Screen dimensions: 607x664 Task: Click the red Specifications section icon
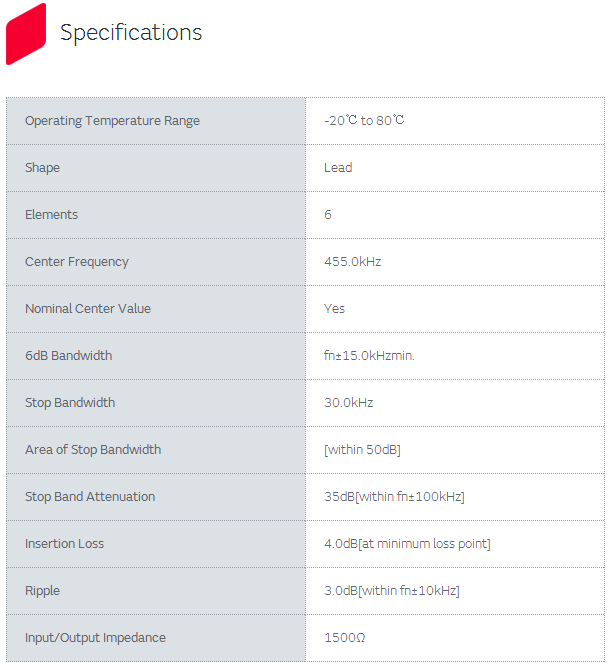(26, 33)
